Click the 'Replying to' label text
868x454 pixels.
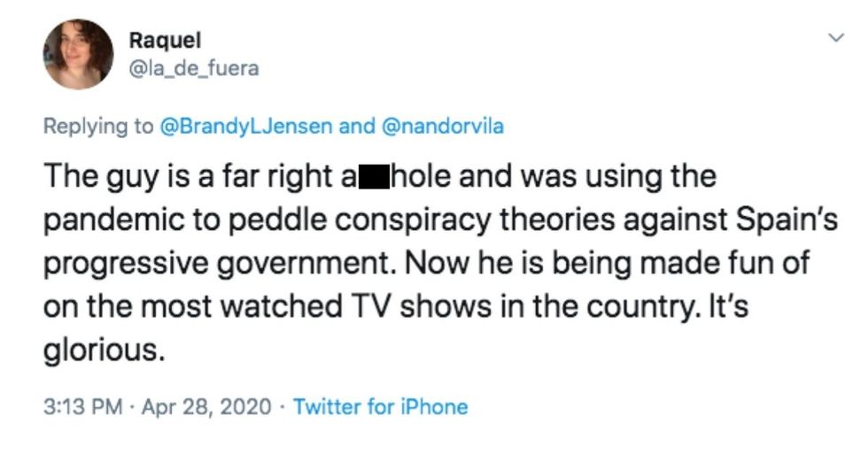pyautogui.click(x=98, y=126)
